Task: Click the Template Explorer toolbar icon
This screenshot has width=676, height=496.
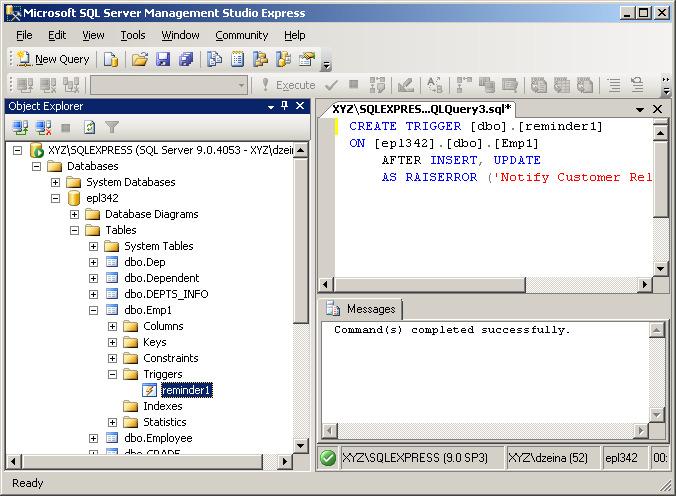Action: pyautogui.click(x=283, y=59)
